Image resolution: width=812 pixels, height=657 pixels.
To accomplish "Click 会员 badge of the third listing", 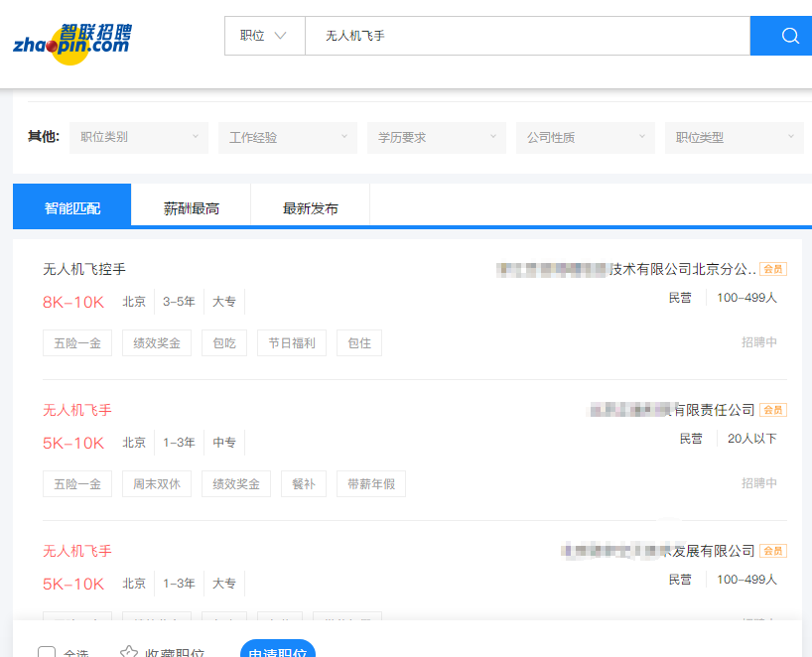I will (x=773, y=551).
